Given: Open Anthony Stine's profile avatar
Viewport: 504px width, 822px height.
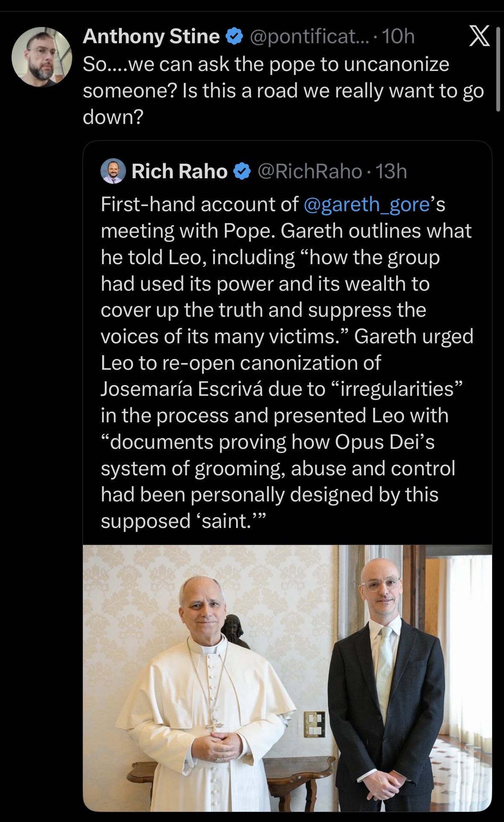Looking at the screenshot, I should [42, 57].
